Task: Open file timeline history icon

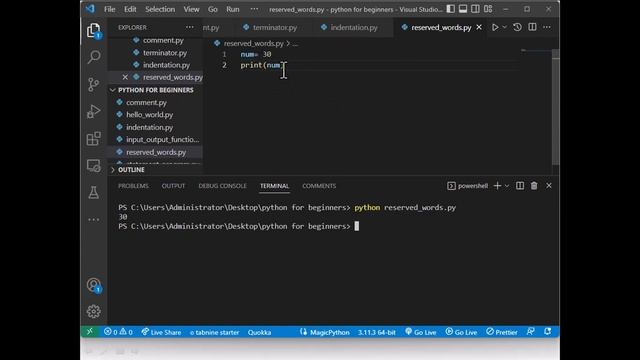Action: click(x=517, y=27)
